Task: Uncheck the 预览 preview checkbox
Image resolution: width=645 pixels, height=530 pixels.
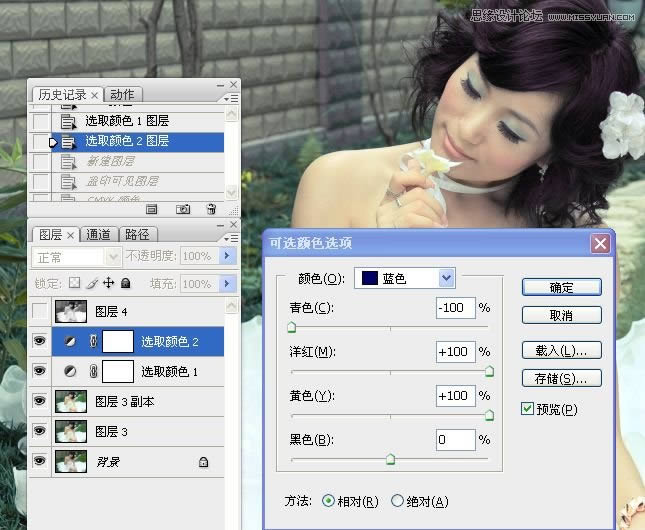Action: 528,409
